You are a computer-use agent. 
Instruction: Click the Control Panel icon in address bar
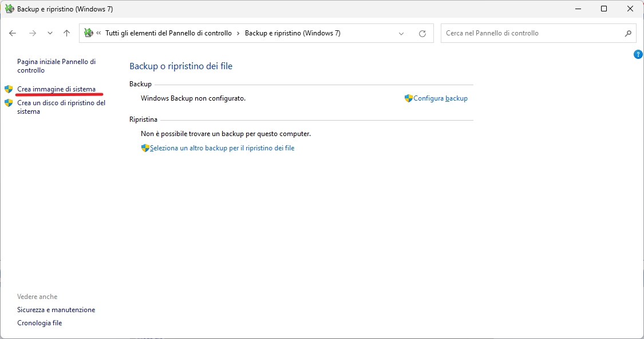pyautogui.click(x=88, y=33)
